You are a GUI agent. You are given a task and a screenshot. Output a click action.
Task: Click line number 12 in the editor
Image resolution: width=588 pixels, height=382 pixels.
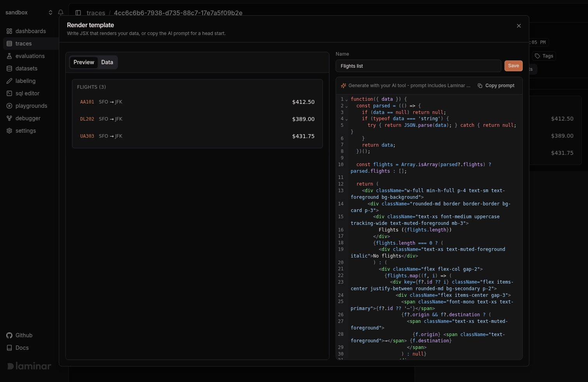tap(341, 184)
